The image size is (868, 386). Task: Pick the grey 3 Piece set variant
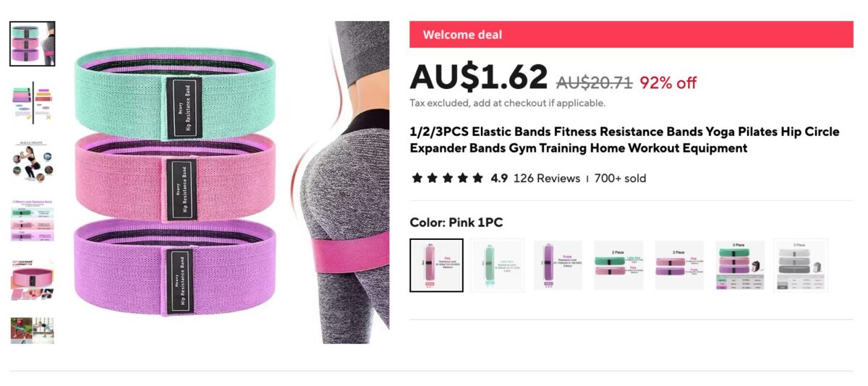click(x=801, y=265)
